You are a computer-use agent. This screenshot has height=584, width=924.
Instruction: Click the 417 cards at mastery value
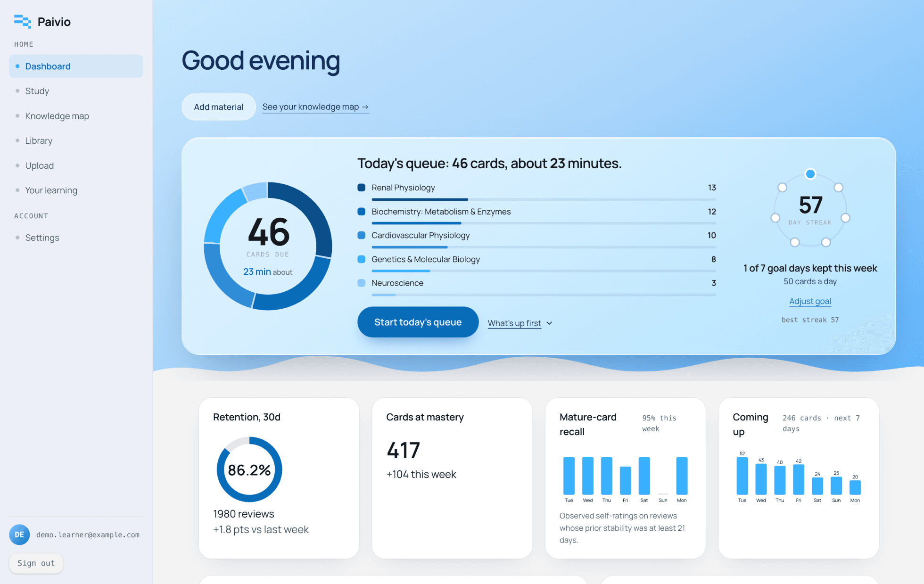[403, 451]
